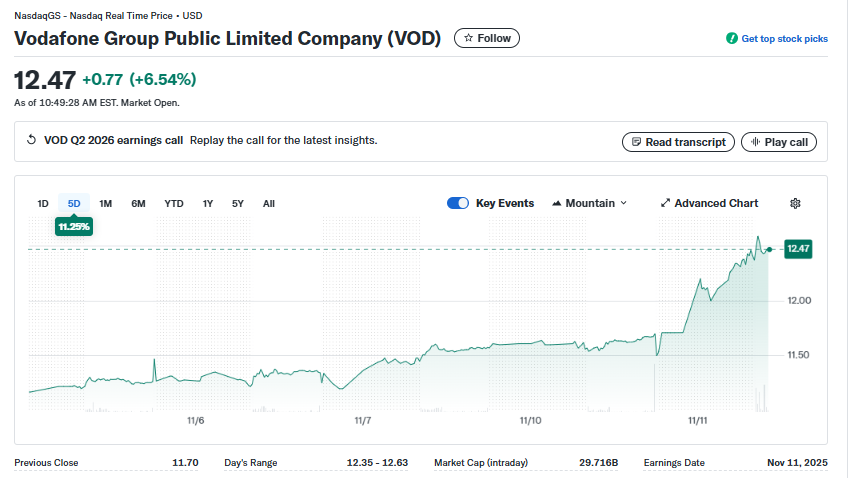Select the 6M time range

coord(138,203)
